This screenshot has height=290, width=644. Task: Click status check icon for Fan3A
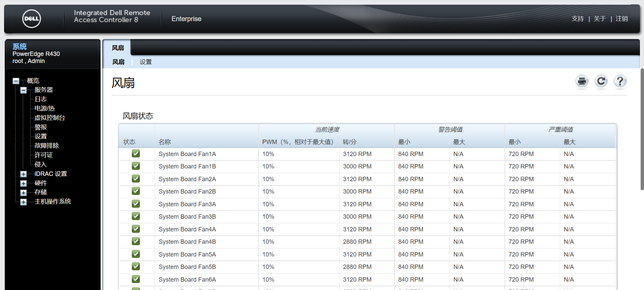pos(136,204)
